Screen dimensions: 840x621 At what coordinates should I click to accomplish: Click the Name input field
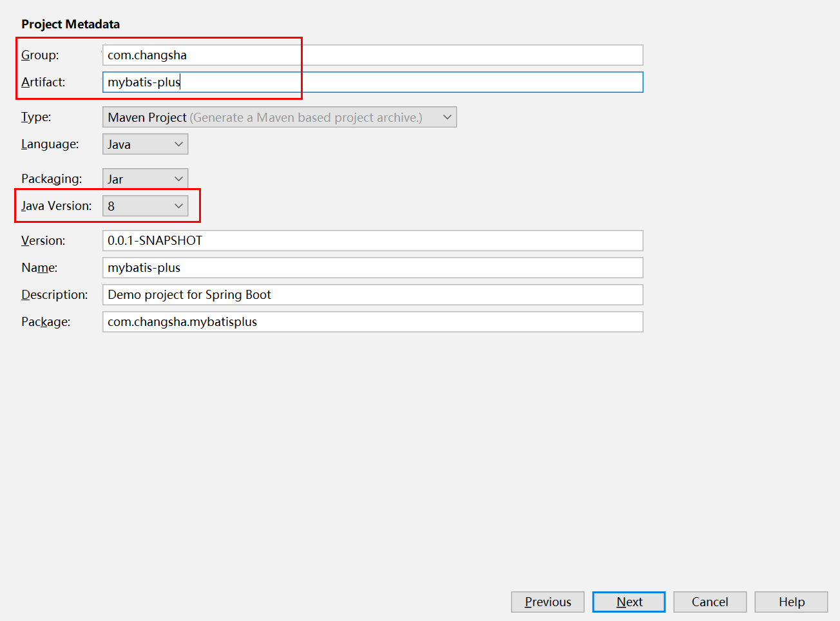point(372,267)
